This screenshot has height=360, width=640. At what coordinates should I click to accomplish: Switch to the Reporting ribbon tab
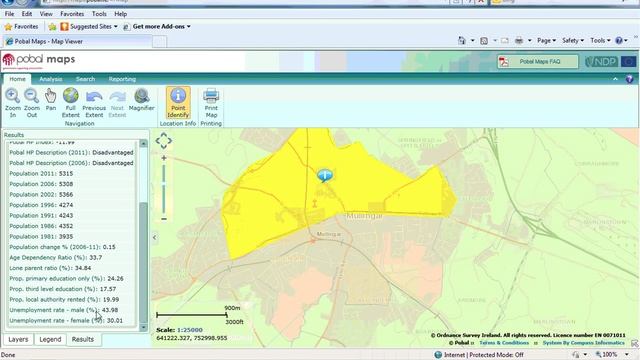(x=122, y=79)
